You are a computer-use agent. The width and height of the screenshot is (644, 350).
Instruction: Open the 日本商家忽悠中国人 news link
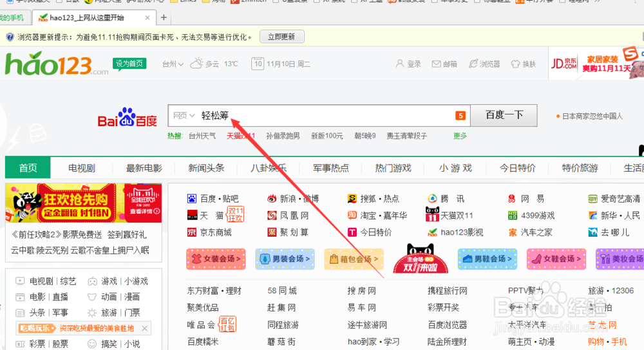[592, 116]
